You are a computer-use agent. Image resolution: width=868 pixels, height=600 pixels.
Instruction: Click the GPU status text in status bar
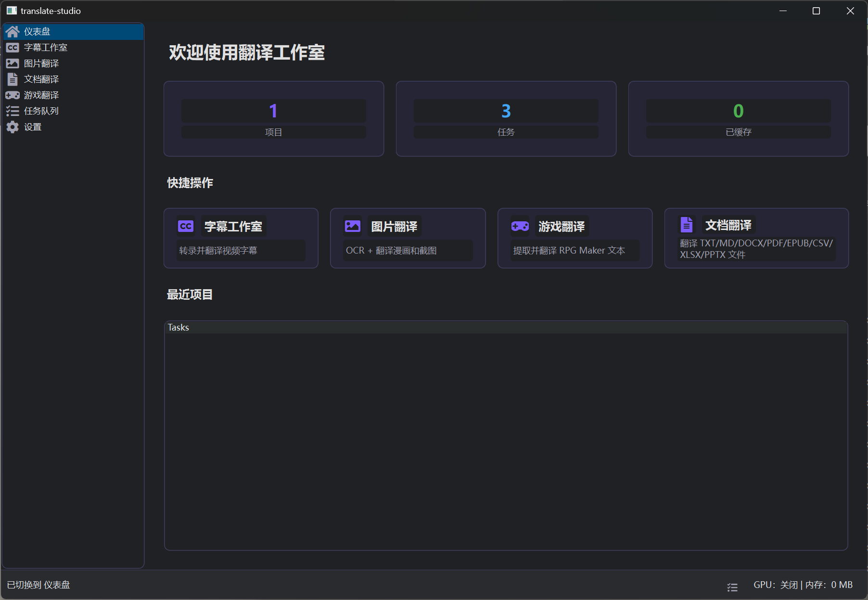click(774, 584)
